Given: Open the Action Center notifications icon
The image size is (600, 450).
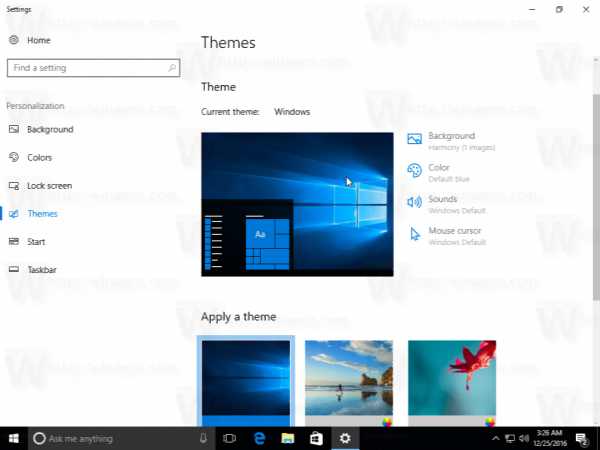Looking at the screenshot, I should pos(580,438).
